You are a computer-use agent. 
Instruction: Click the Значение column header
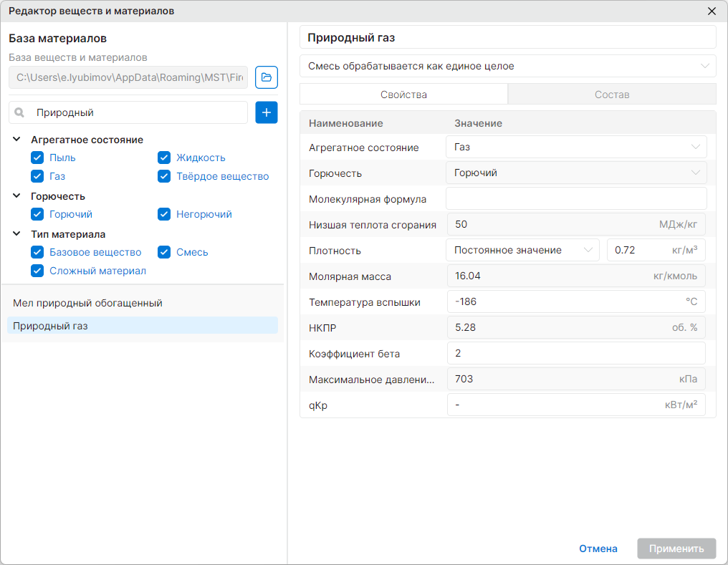pyautogui.click(x=478, y=123)
